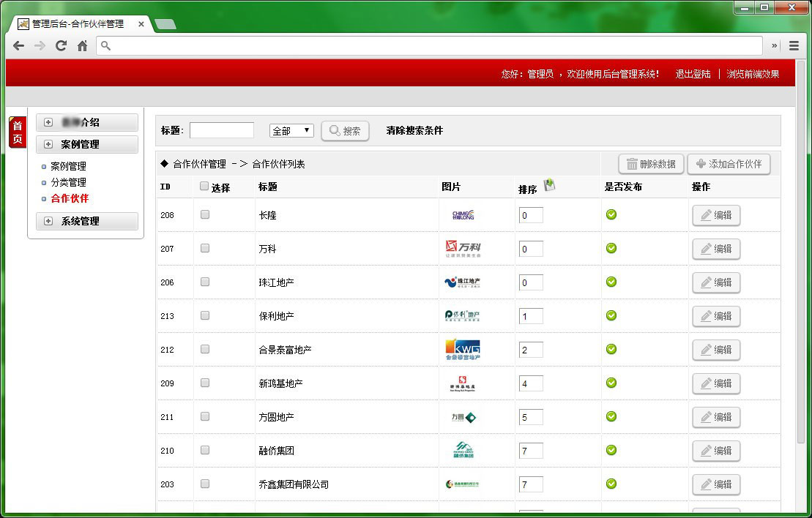Check the box for row 207 万科
Screen dimensions: 812x518
[205, 248]
